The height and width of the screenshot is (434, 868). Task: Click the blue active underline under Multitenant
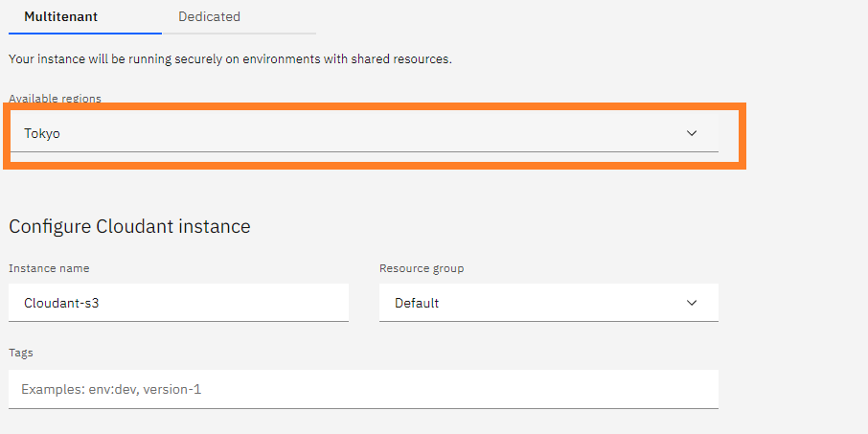84,33
